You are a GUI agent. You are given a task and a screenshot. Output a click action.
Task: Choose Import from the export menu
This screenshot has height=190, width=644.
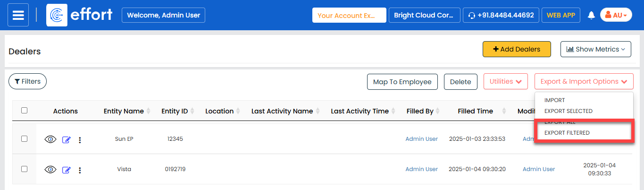[x=554, y=100]
